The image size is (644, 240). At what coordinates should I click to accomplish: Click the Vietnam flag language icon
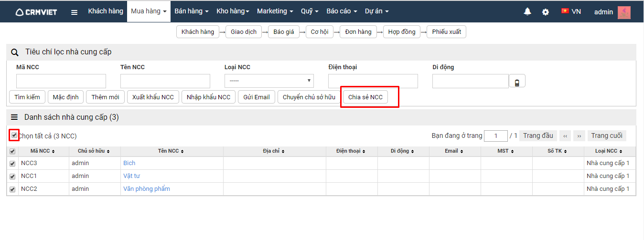pyautogui.click(x=565, y=11)
